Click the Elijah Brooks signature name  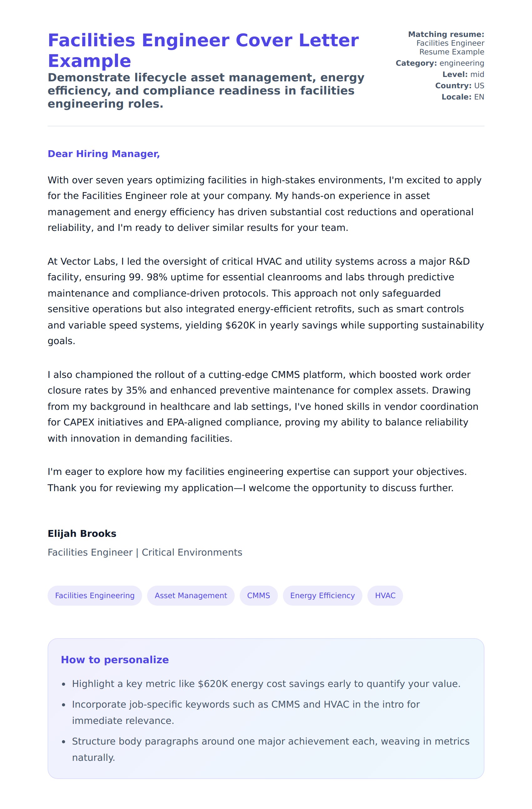(82, 534)
